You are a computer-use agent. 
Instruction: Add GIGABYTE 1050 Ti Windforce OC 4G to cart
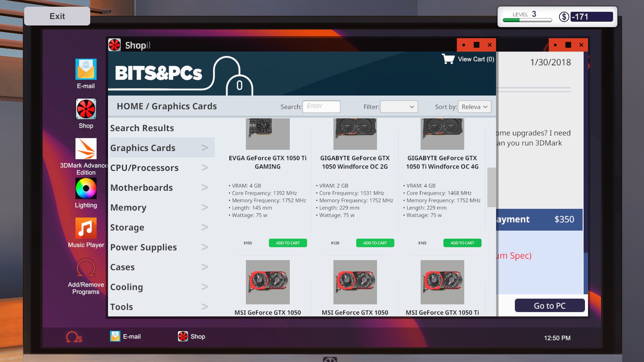click(x=462, y=243)
